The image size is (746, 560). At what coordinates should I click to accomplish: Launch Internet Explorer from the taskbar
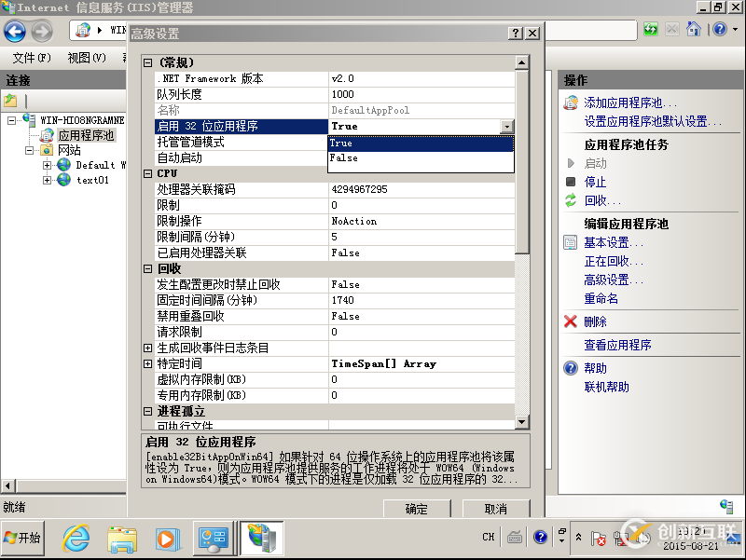pyautogui.click(x=76, y=538)
